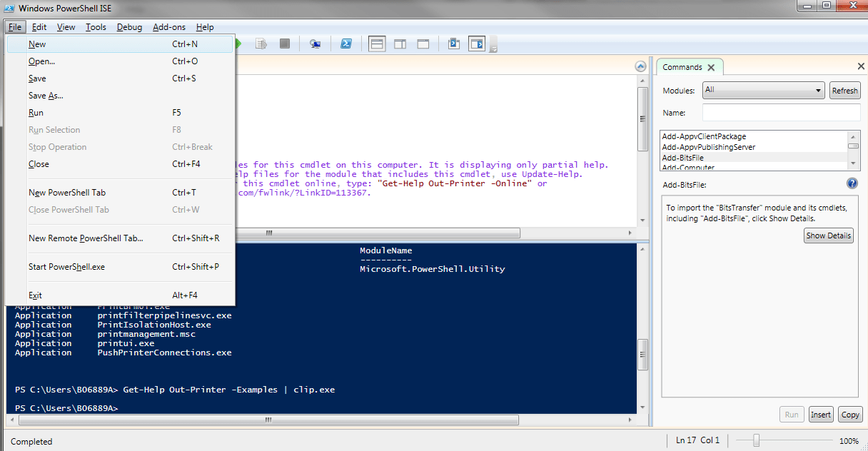Click the Completed status text

[x=31, y=442]
